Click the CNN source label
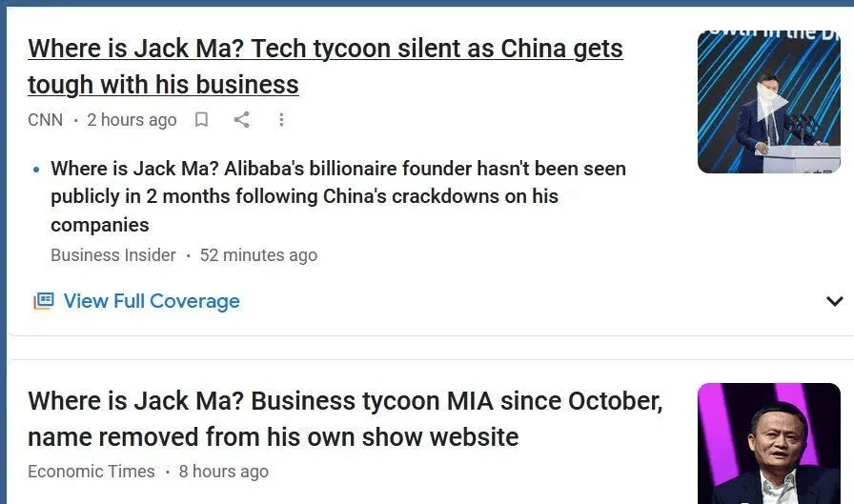 [x=45, y=120]
